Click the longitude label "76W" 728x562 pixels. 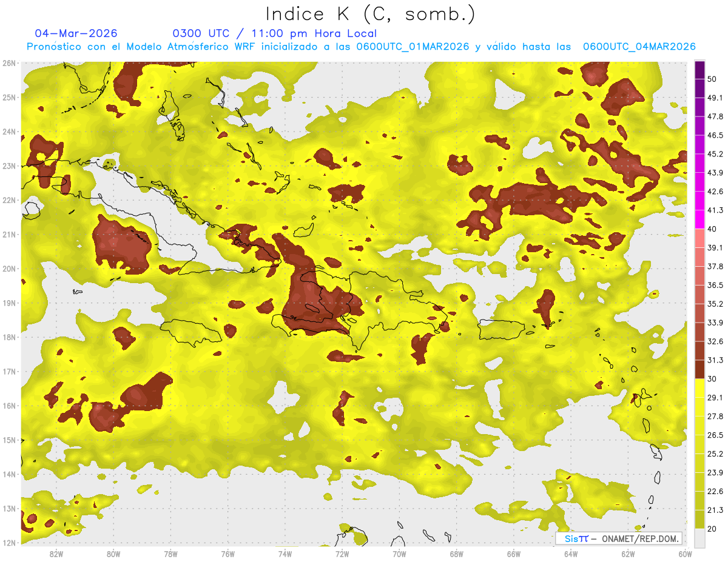[228, 554]
